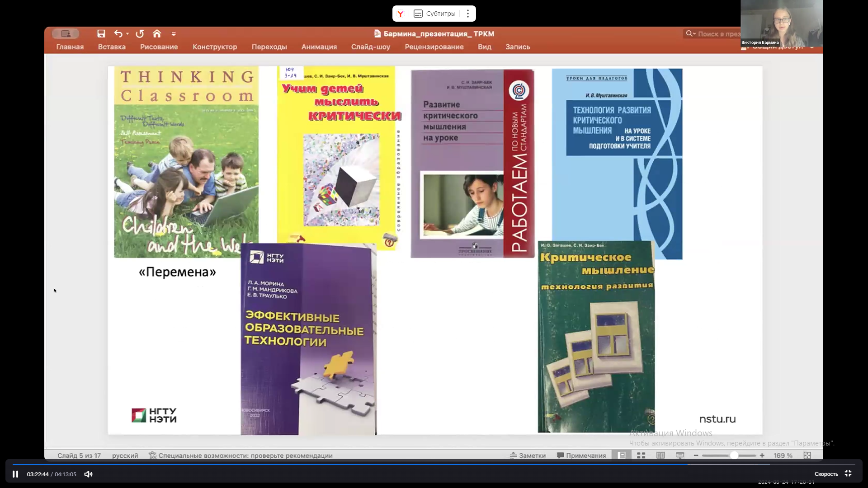This screenshot has width=868, height=488.
Task: Toggle the Субтитры subtitles button
Action: (x=434, y=14)
